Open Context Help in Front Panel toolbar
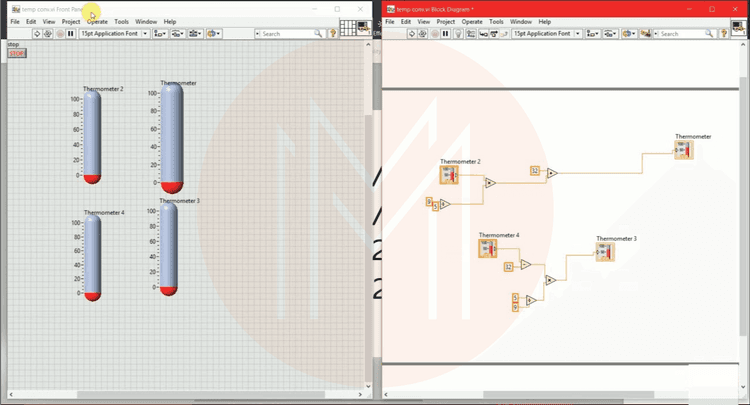Image resolution: width=750 pixels, height=405 pixels. (x=333, y=33)
